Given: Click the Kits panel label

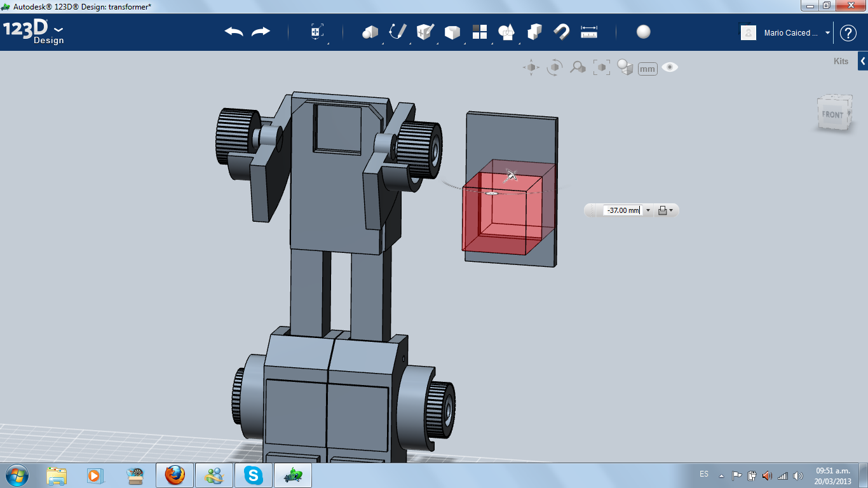Looking at the screenshot, I should pyautogui.click(x=841, y=62).
